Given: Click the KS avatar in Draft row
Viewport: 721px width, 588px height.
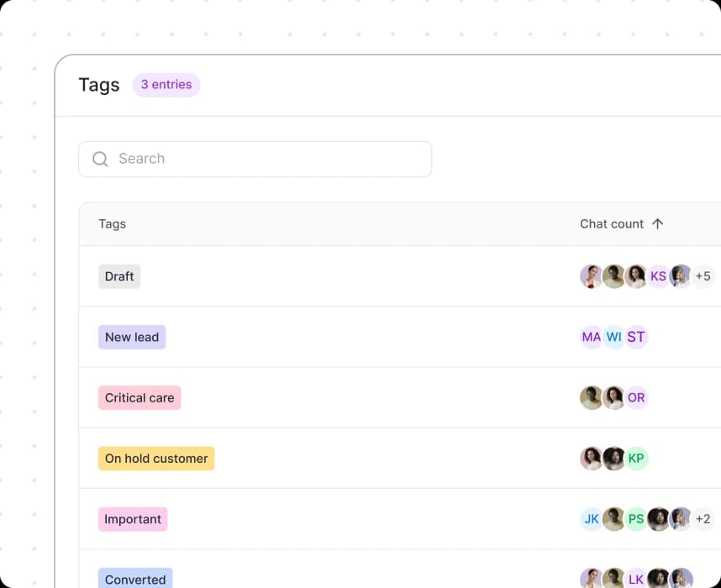Looking at the screenshot, I should [658, 276].
